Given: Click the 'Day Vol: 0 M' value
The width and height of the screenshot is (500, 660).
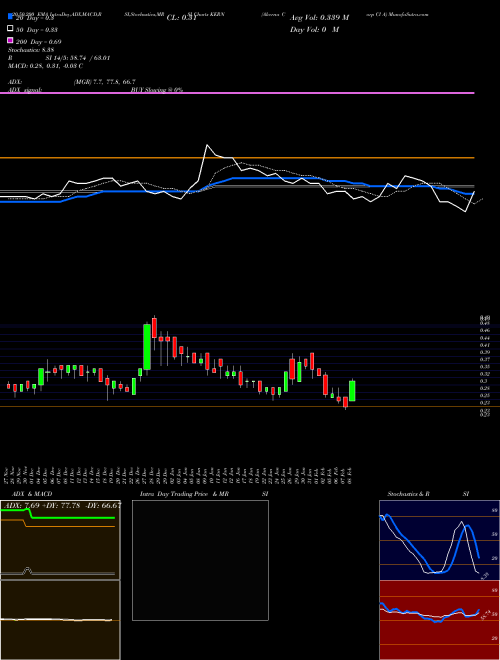Looking at the screenshot, I should pyautogui.click(x=314, y=30).
